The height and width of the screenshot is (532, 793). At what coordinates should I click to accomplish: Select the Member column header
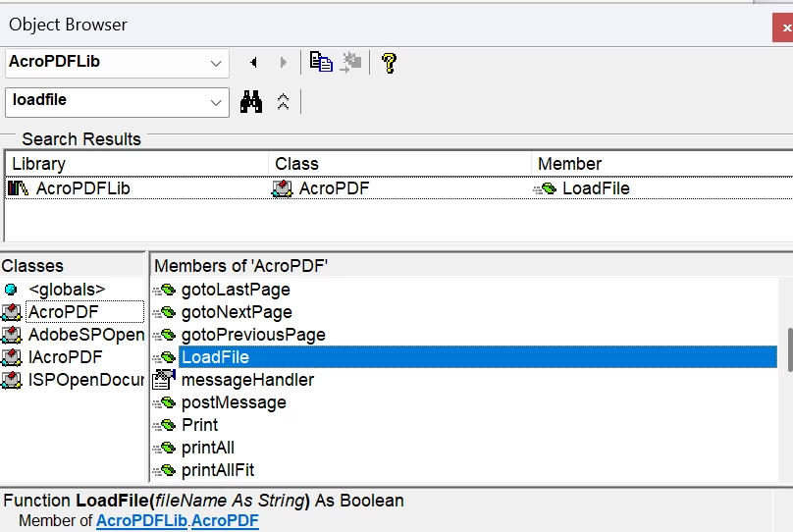[x=661, y=164]
